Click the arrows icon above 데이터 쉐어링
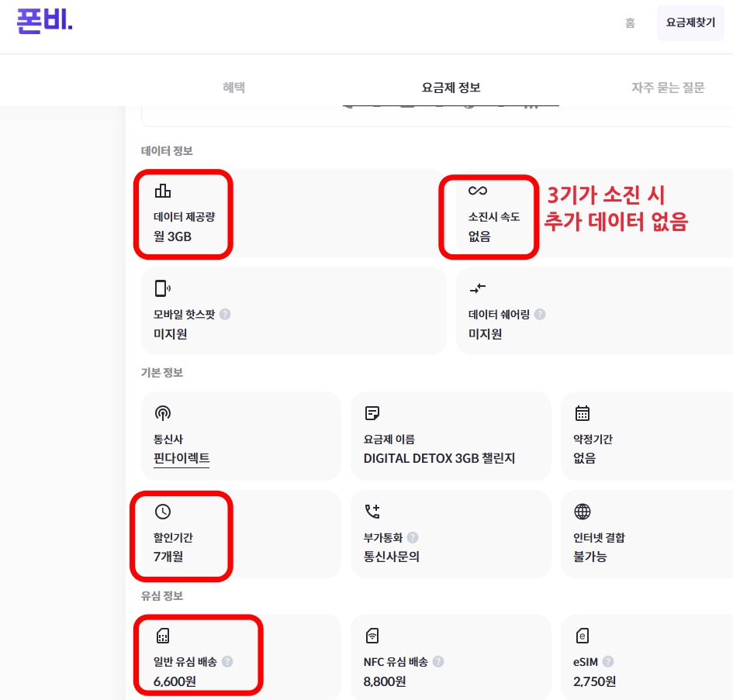 tap(479, 288)
